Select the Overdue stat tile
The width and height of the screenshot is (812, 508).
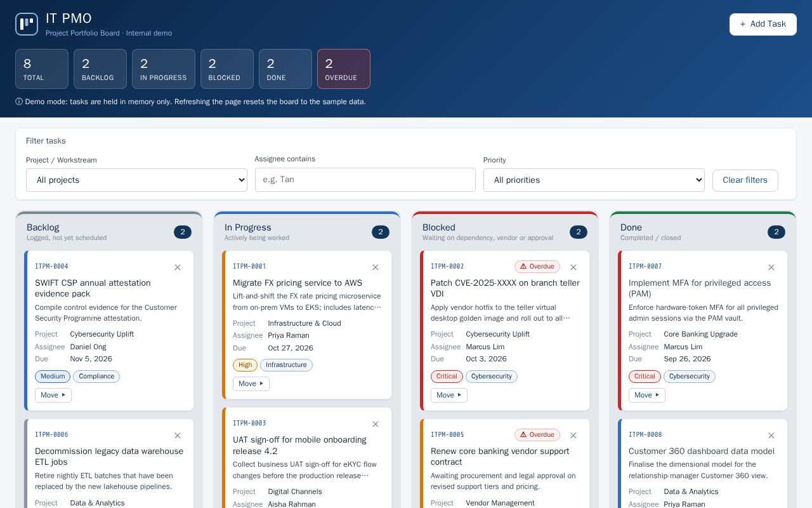(344, 69)
